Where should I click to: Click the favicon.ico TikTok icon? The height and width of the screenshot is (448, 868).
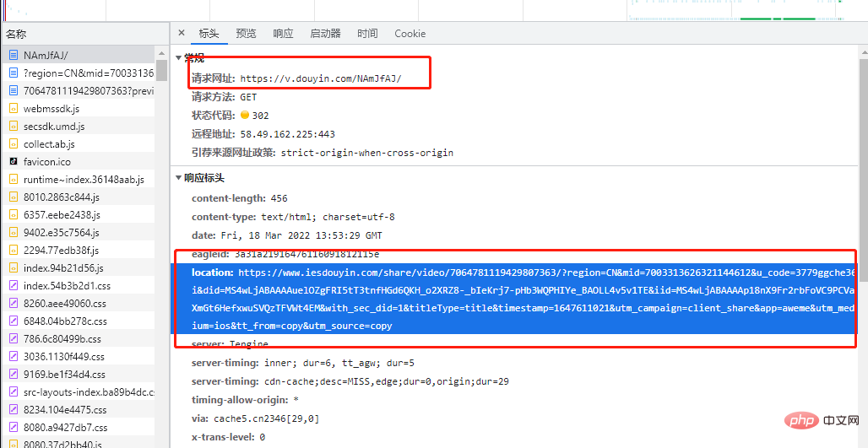[14, 161]
